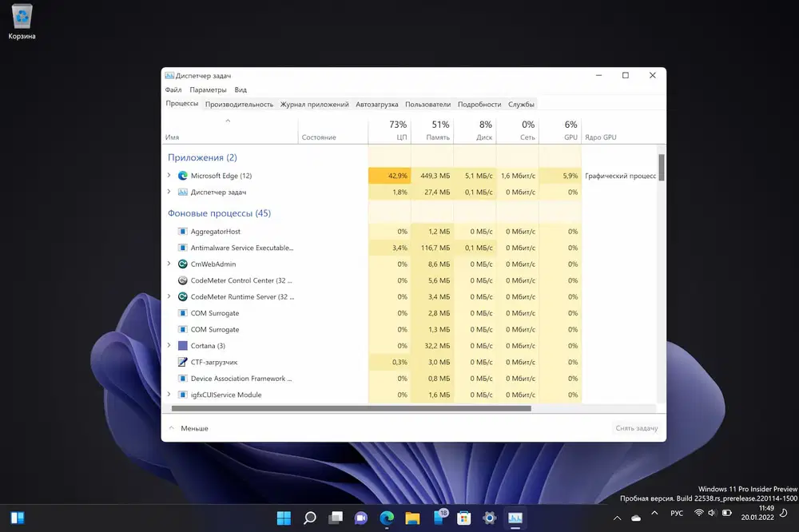Click the Device Association Framework icon
This screenshot has width=799, height=532.
(x=182, y=378)
